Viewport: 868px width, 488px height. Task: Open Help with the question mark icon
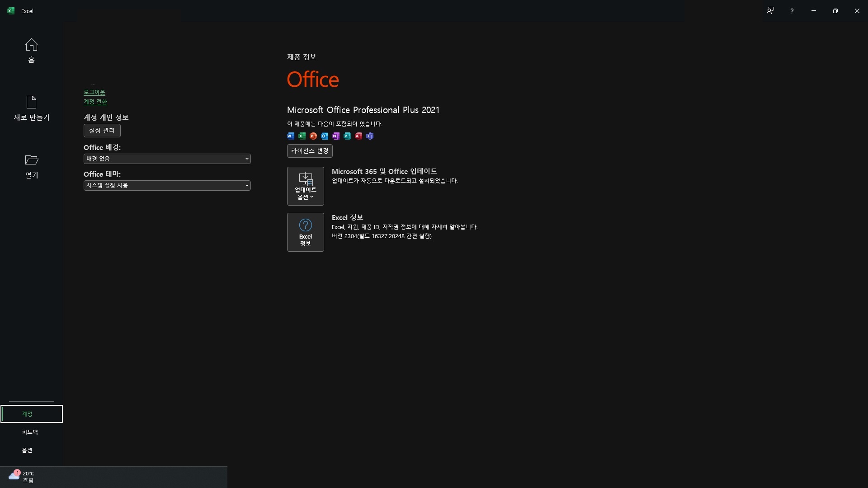pyautogui.click(x=792, y=11)
